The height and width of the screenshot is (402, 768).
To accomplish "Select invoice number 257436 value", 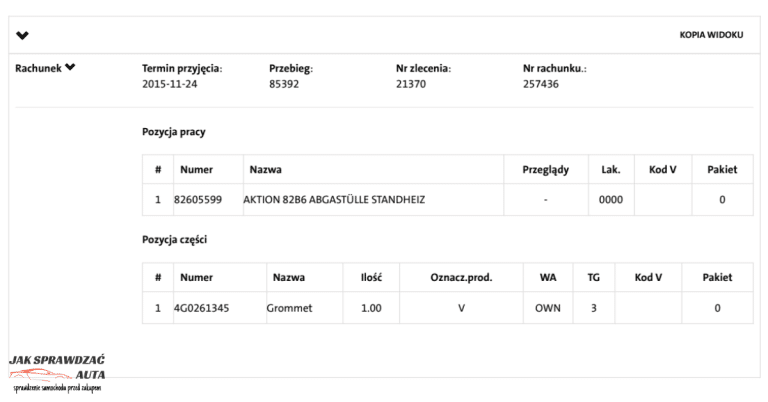I will pos(540,85).
